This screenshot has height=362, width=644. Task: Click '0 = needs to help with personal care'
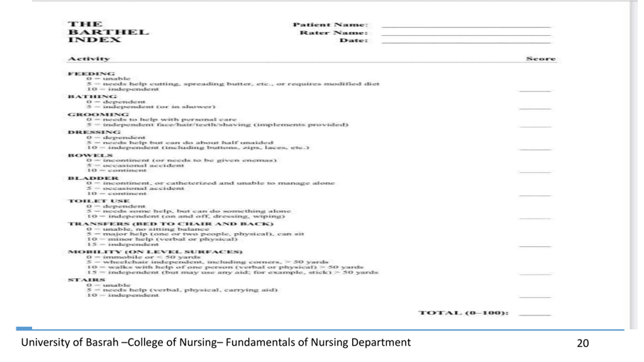click(x=162, y=119)
